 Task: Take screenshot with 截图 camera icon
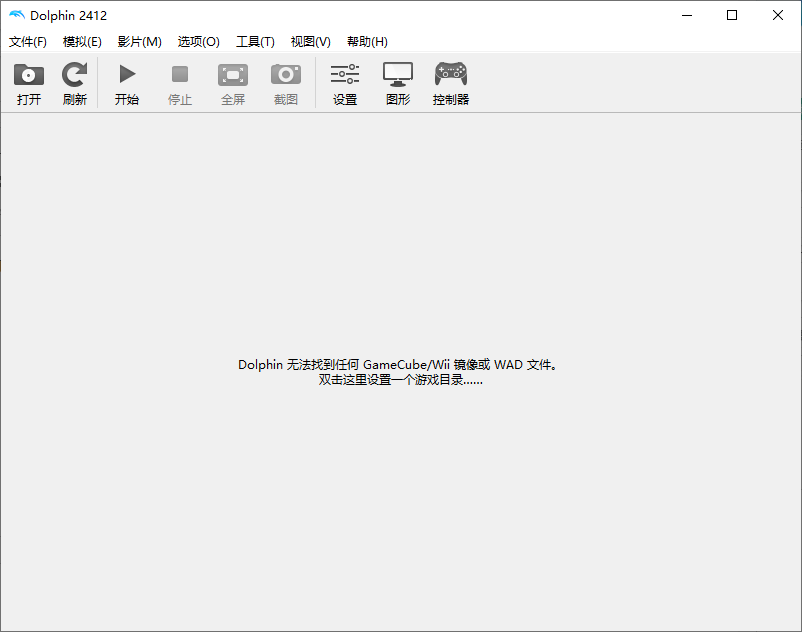[x=285, y=75]
